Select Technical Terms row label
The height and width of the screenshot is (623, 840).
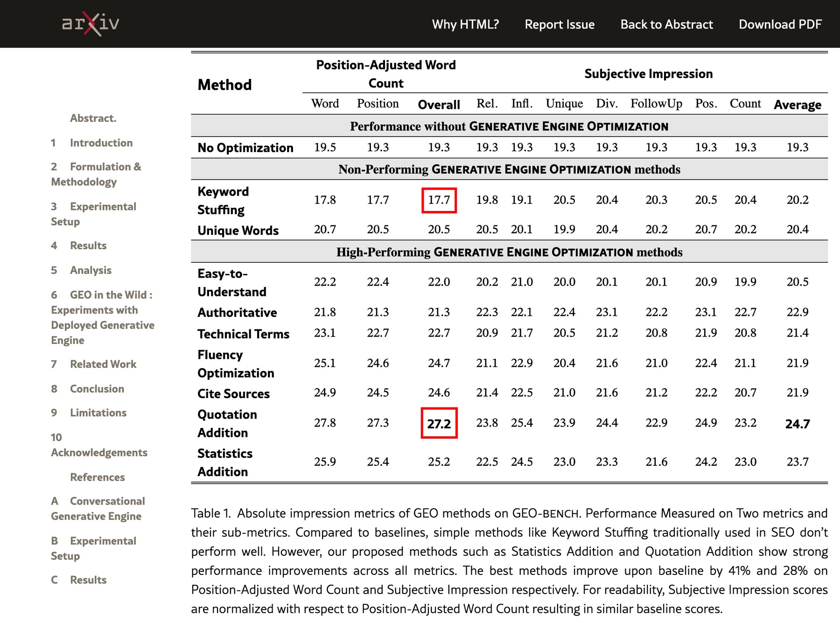pos(243,334)
